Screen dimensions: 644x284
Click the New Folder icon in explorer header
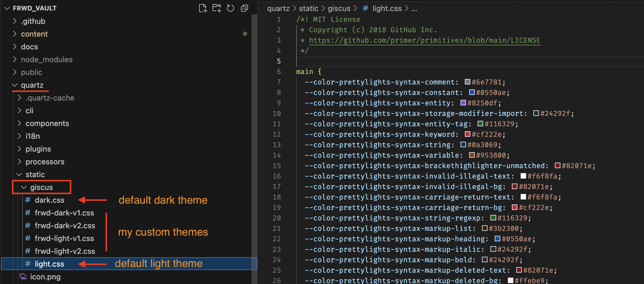tap(217, 8)
